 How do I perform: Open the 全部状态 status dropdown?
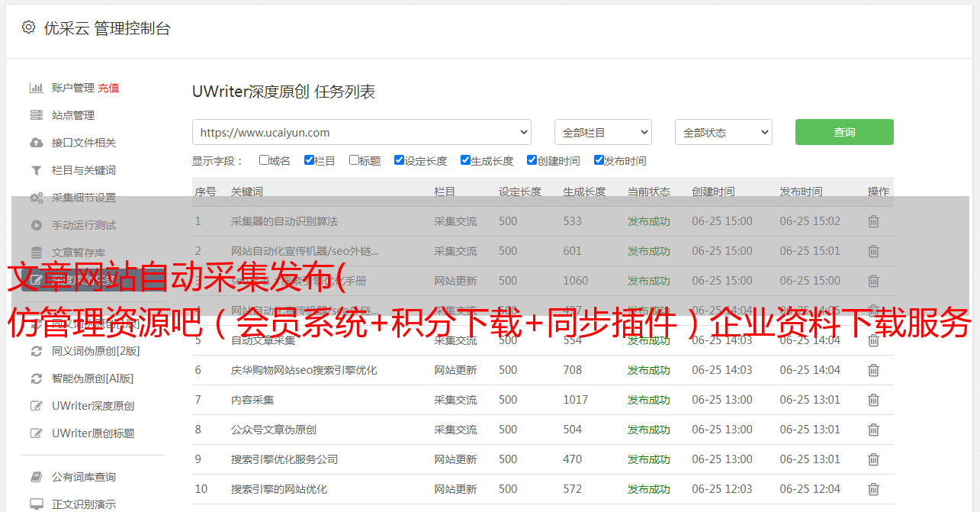click(x=723, y=132)
